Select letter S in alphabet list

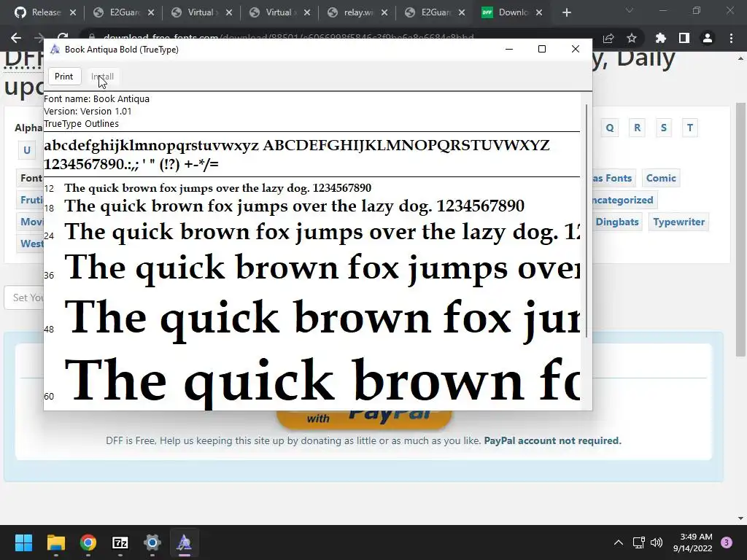pyautogui.click(x=664, y=128)
